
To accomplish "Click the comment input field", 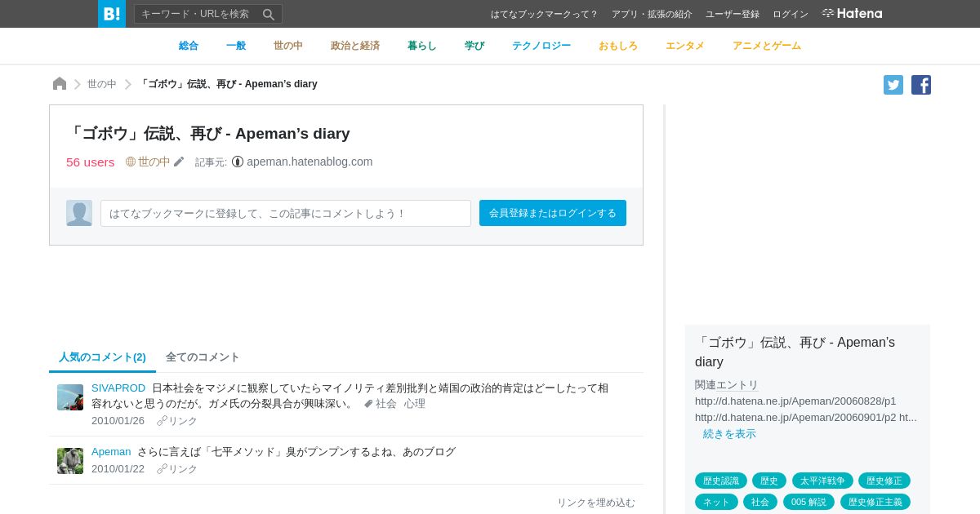I will (x=286, y=213).
